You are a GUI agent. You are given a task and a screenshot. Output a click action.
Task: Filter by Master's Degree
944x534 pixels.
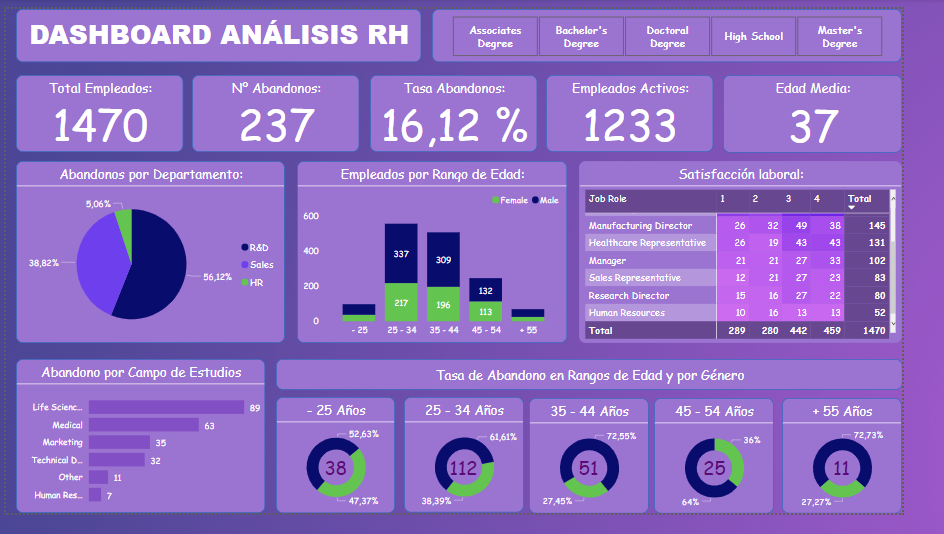[x=840, y=37]
